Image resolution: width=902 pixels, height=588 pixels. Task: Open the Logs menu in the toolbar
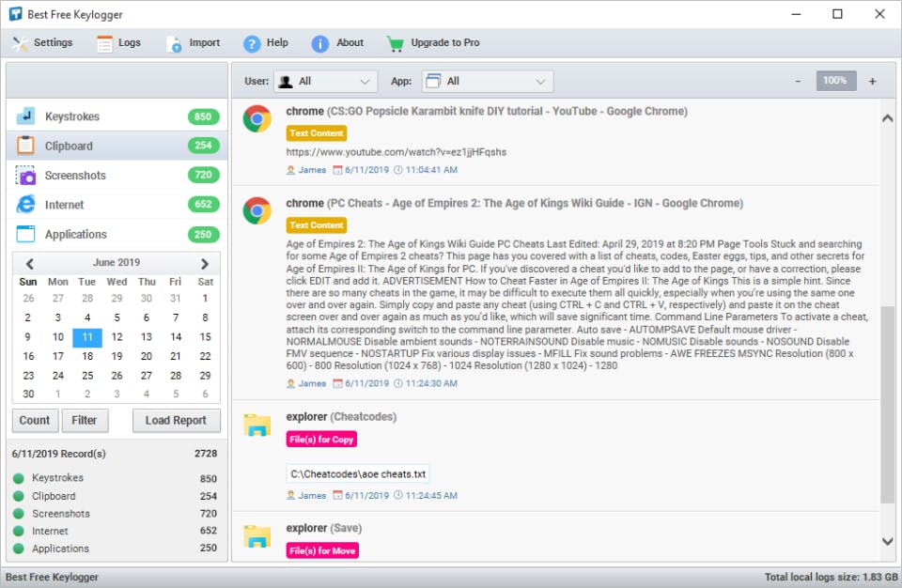tap(118, 42)
